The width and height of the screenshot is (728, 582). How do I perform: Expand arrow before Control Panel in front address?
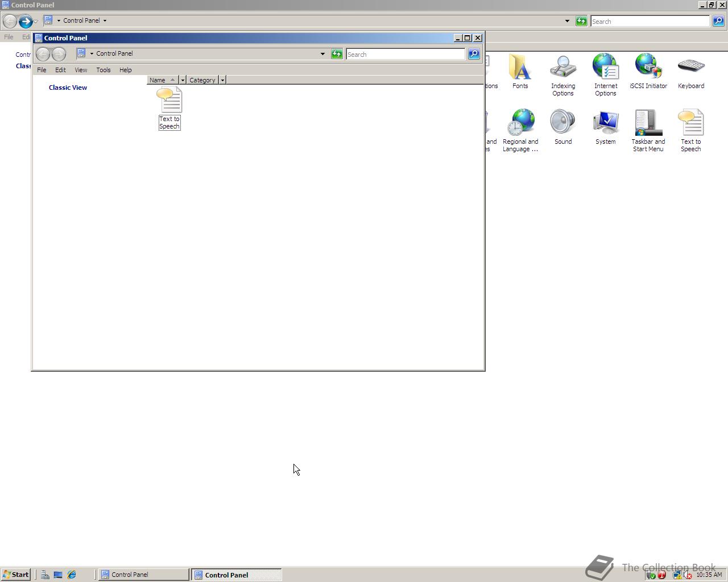(x=92, y=53)
